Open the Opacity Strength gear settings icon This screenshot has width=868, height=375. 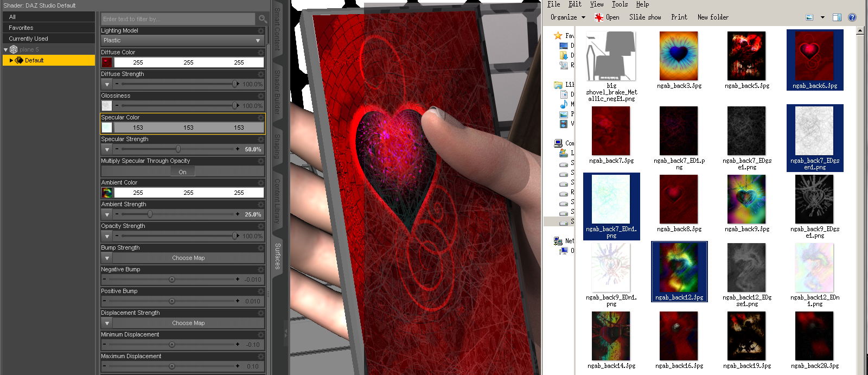261,226
